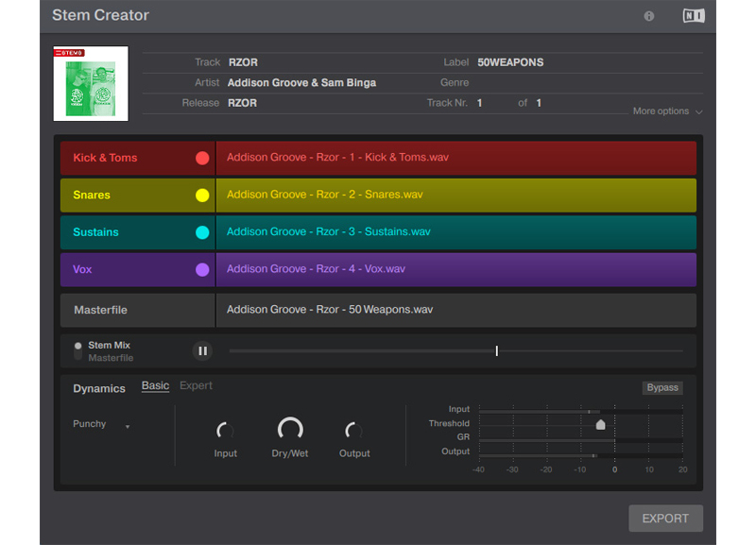Viewport: 756px width, 545px height.
Task: Click the Native Instruments logo icon
Action: 694,16
